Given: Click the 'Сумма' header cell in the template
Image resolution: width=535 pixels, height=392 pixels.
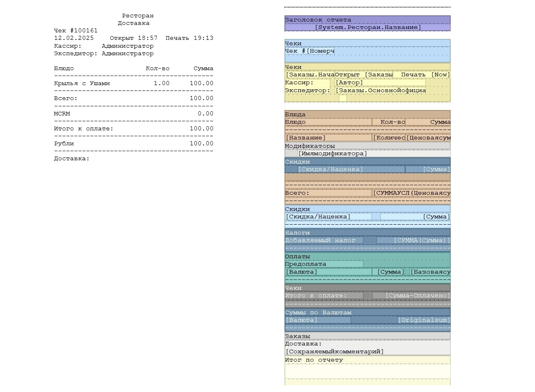Looking at the screenshot, I should point(428,122).
